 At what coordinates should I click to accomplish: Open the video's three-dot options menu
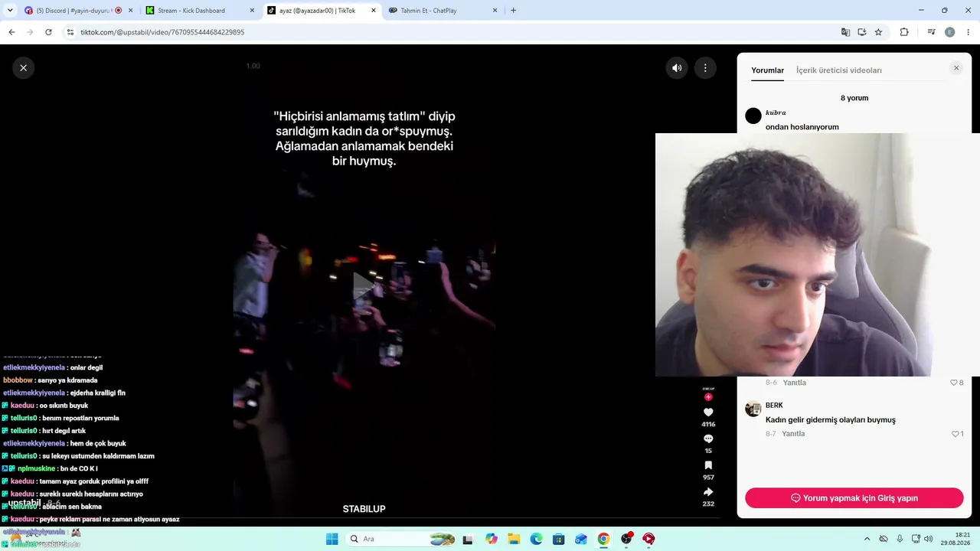(705, 67)
